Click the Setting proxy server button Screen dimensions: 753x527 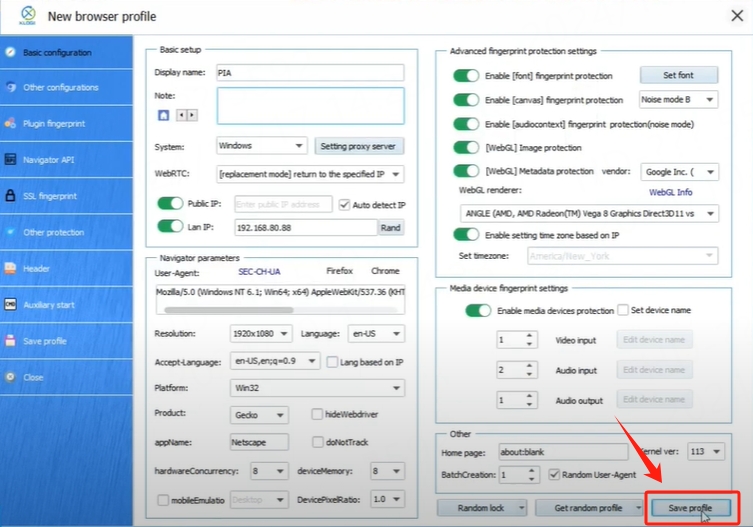tap(359, 146)
